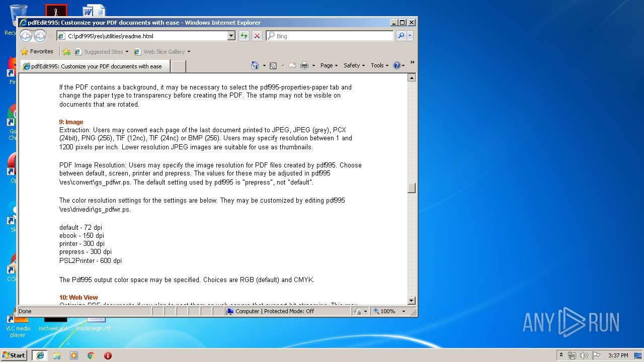Image resolution: width=644 pixels, height=362 pixels.
Task: Click Internet Explorer taskbar icon
Action: 40,355
